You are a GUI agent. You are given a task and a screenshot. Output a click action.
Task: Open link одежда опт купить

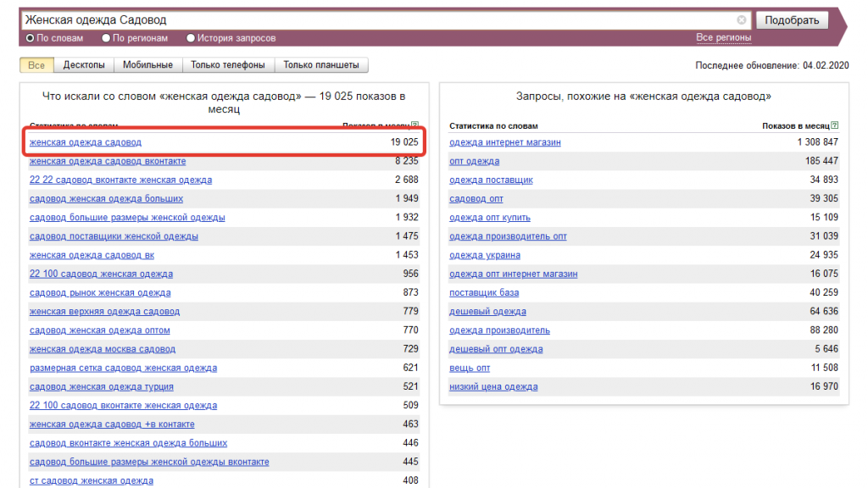click(490, 218)
